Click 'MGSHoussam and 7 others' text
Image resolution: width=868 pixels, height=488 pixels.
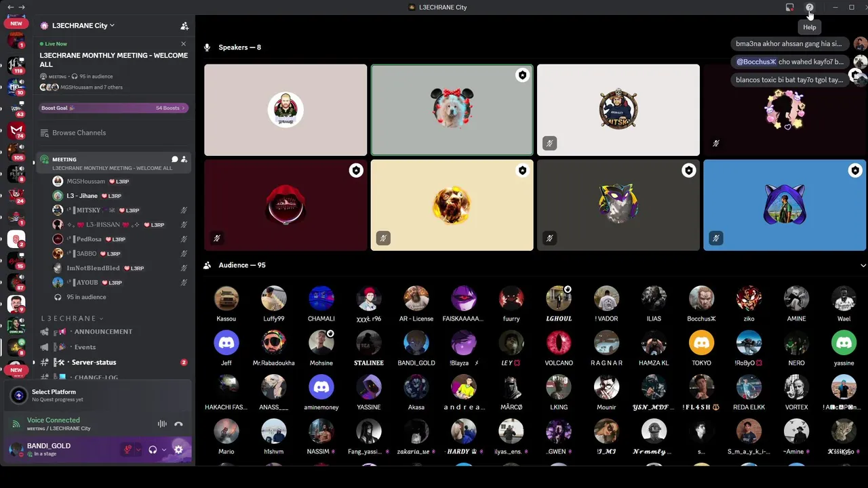(92, 87)
